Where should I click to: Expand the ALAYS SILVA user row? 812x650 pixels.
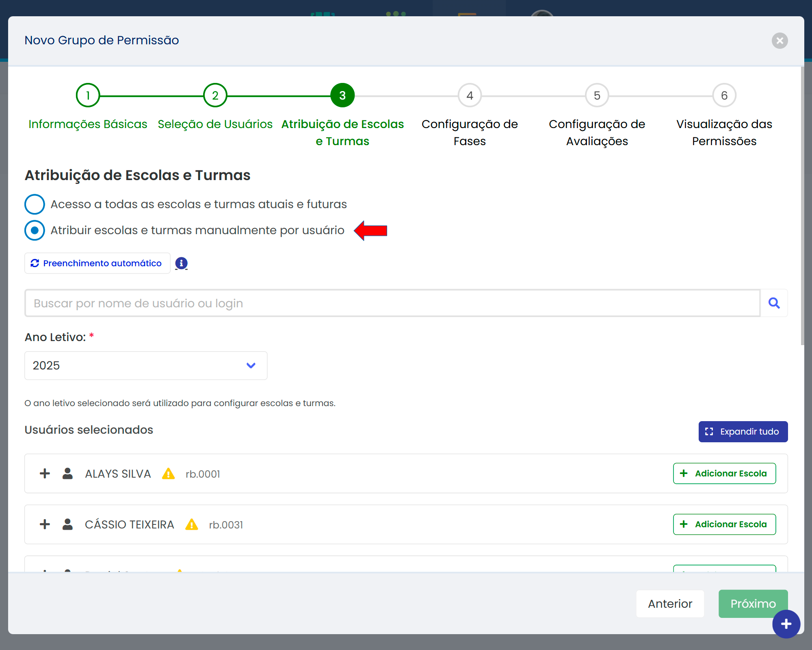[x=45, y=474]
